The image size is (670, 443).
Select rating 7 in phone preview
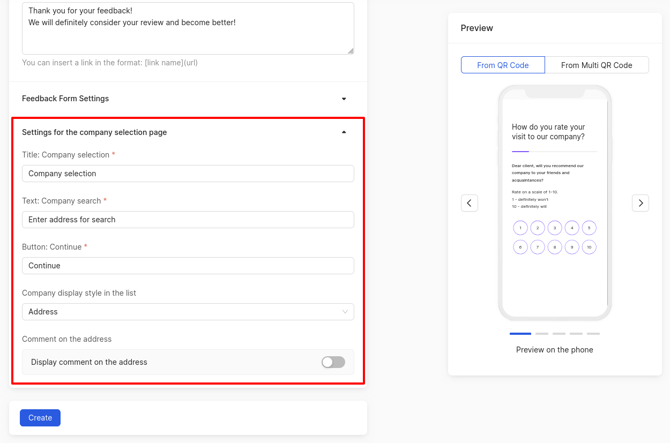(x=537, y=247)
